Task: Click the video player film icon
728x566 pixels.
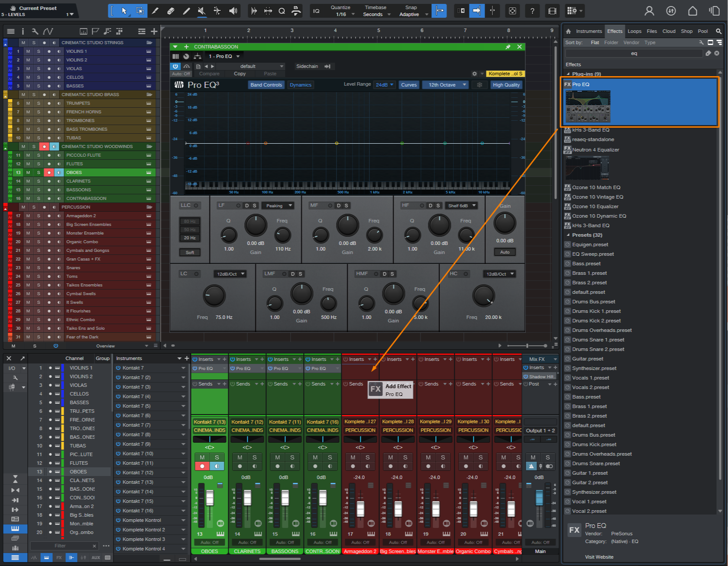Action: point(552,11)
